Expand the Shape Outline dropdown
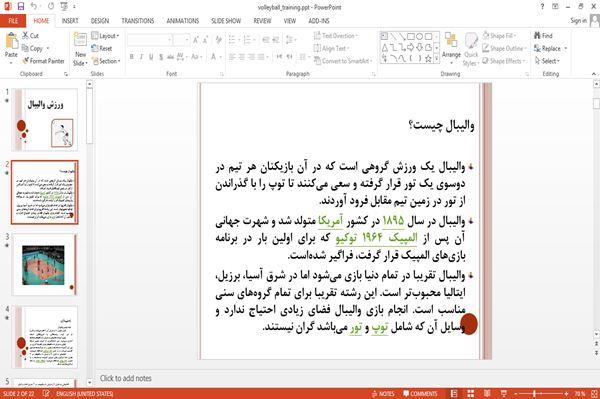 point(504,48)
